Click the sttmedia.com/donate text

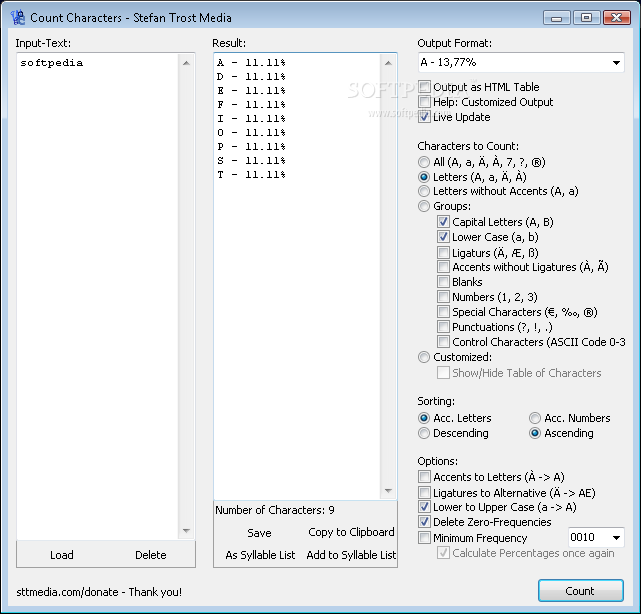pos(99,592)
